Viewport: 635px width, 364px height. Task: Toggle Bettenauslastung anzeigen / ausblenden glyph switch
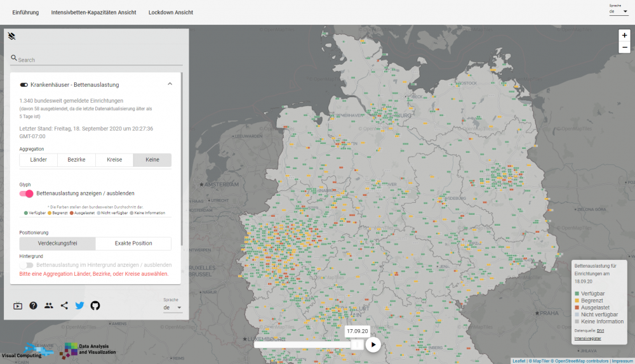(x=27, y=193)
